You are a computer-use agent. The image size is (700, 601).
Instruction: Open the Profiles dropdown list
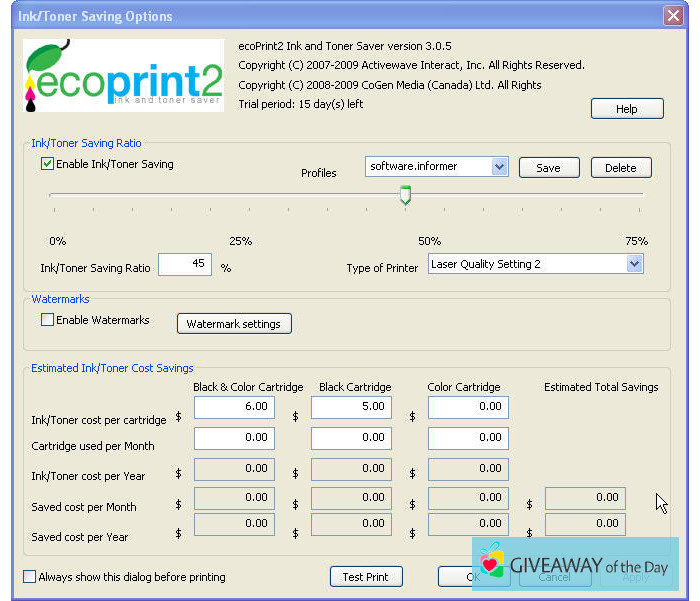[500, 167]
